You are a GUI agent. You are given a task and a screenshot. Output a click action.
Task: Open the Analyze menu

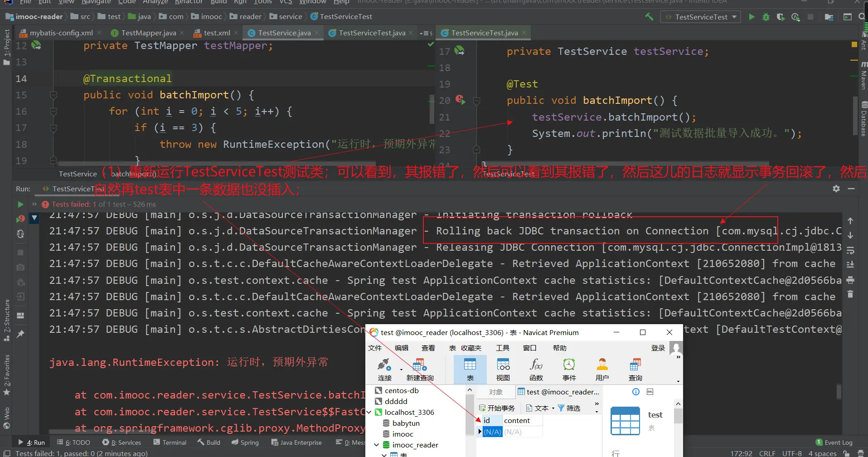click(155, 2)
